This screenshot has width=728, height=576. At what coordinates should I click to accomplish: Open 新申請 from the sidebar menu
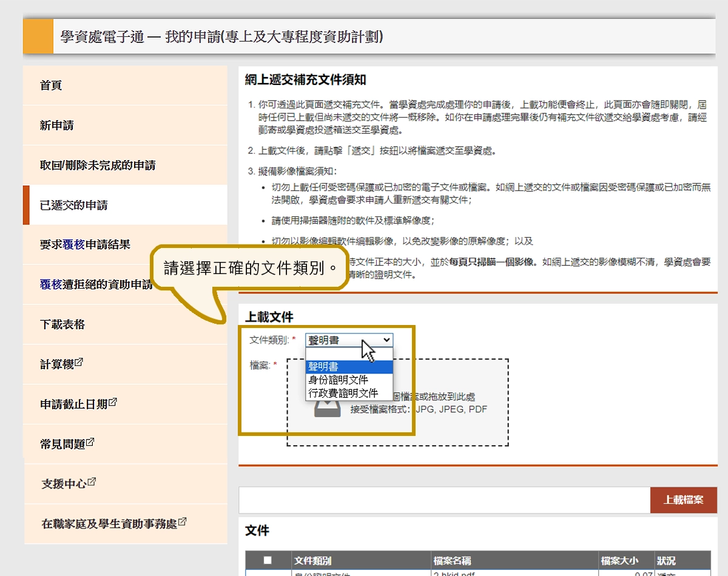(125, 126)
